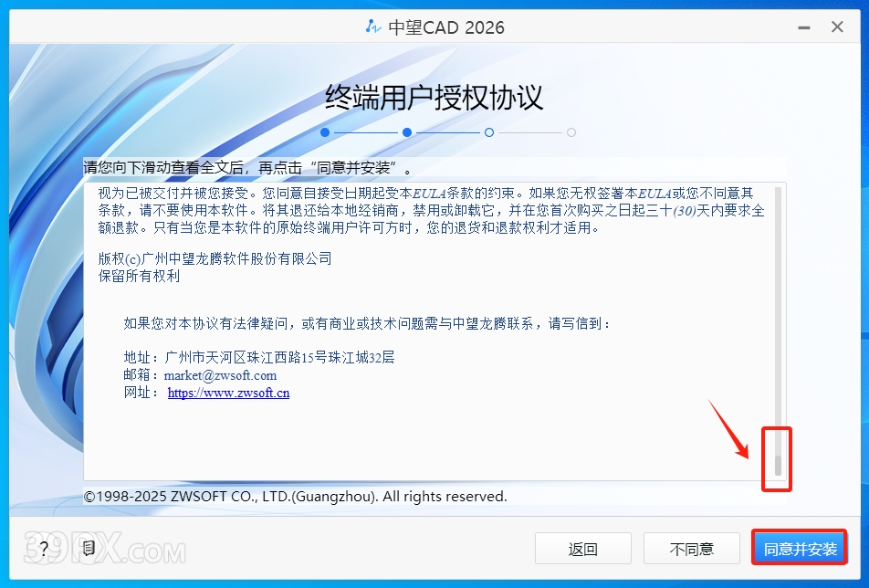This screenshot has height=588, width=869.
Task: Close the ZWCAD 2026 installer window
Action: (x=837, y=26)
